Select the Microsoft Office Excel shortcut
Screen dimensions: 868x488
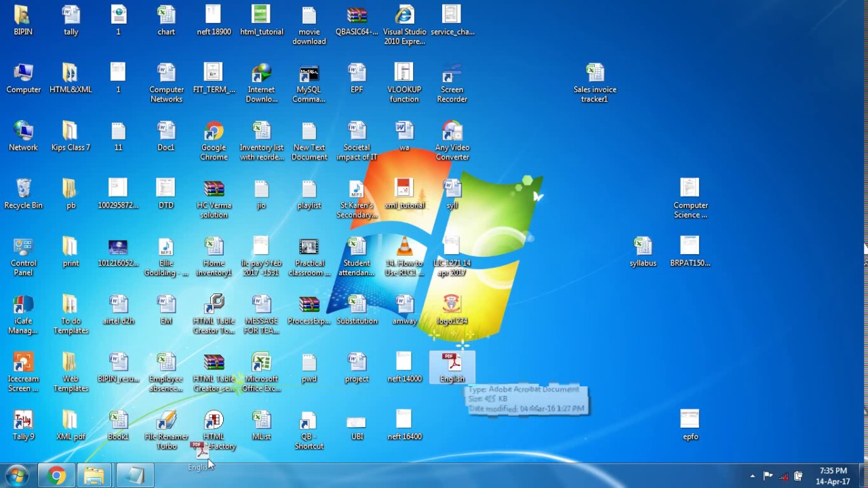pos(261,362)
